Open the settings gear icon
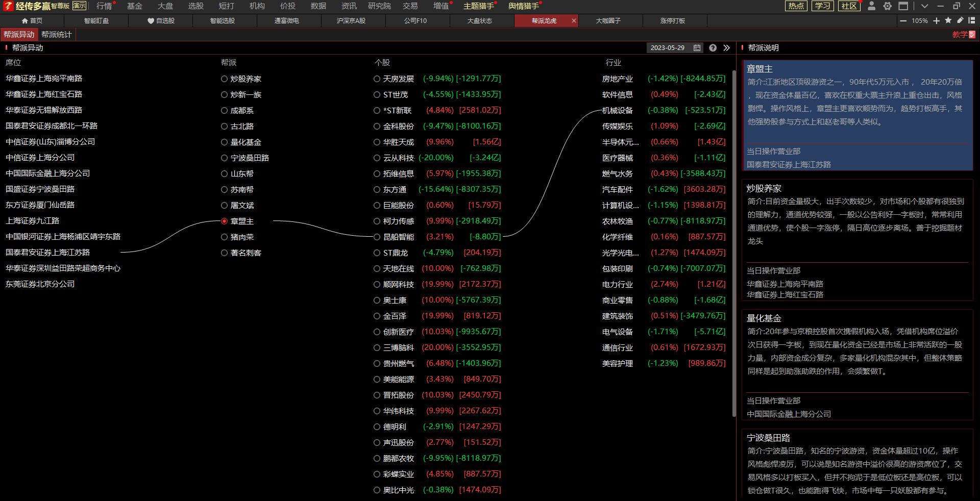980x501 pixels. pos(888,6)
